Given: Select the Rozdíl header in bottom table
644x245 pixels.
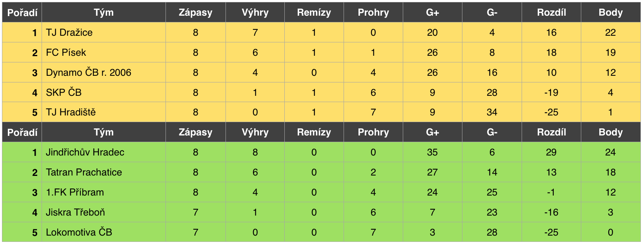Looking at the screenshot, I should 551,132.
